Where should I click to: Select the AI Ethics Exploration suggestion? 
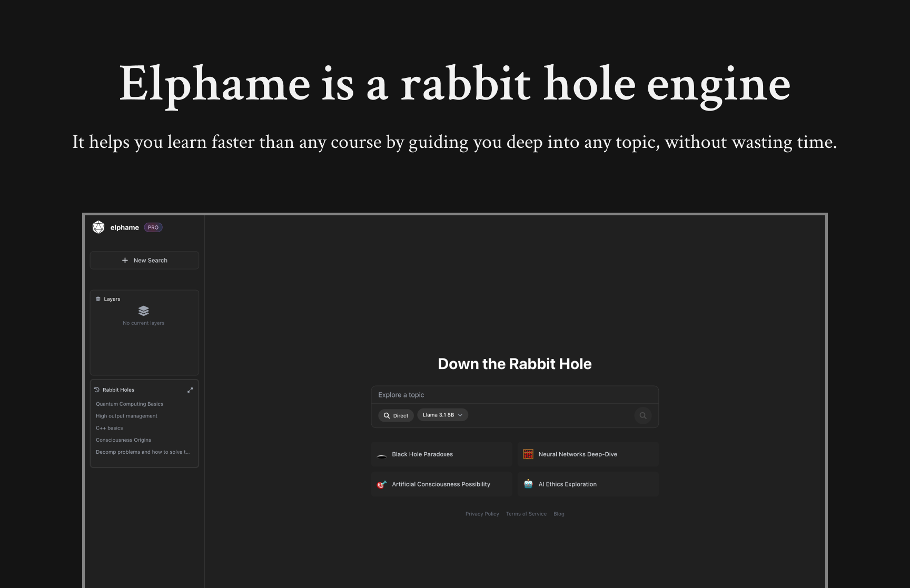point(588,484)
